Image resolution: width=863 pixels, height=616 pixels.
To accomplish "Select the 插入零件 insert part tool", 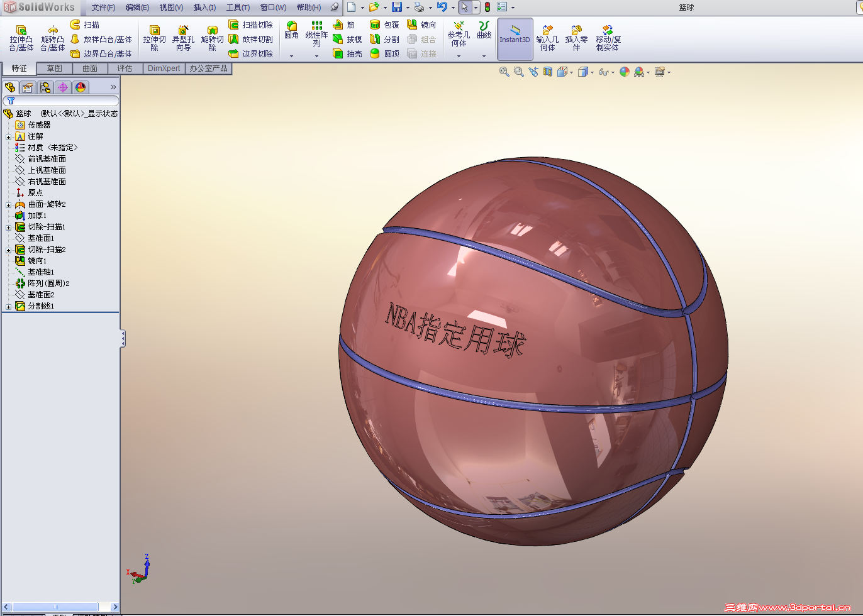I will [x=576, y=38].
